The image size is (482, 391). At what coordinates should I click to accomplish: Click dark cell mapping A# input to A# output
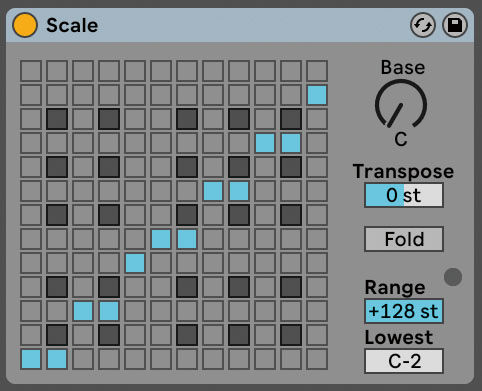click(291, 119)
